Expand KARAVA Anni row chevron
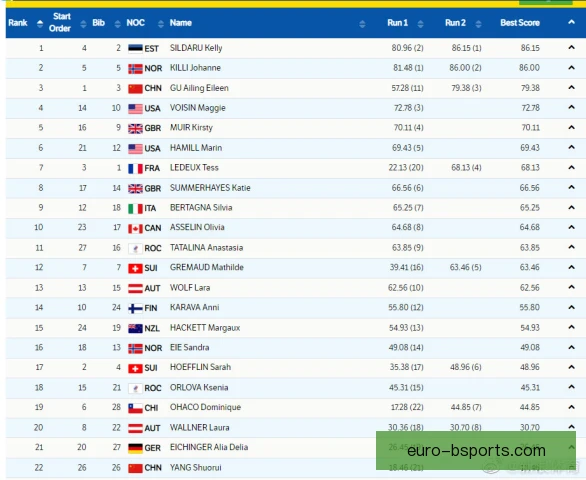The height and width of the screenshot is (480, 586). point(571,307)
